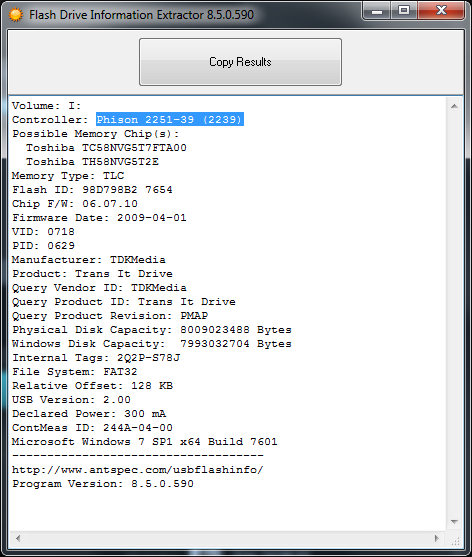Click the sun app icon in title bar
Viewport: 472px width, 557px height.
[x=16, y=15]
